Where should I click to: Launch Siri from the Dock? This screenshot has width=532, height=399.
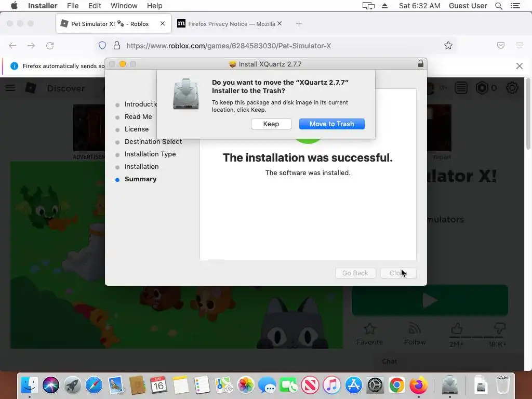pos(51,385)
